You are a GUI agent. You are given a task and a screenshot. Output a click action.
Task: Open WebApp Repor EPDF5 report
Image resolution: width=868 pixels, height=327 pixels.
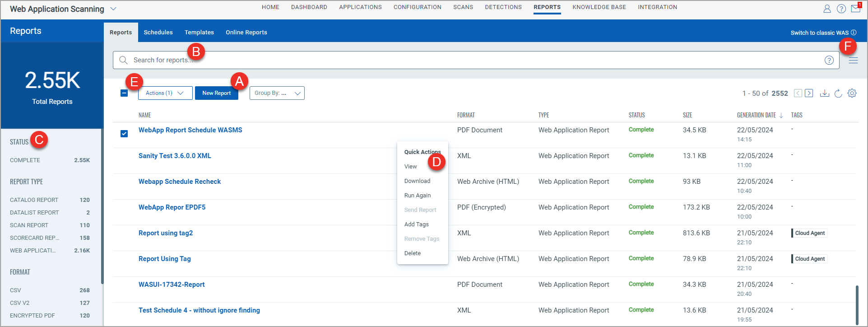pyautogui.click(x=172, y=207)
